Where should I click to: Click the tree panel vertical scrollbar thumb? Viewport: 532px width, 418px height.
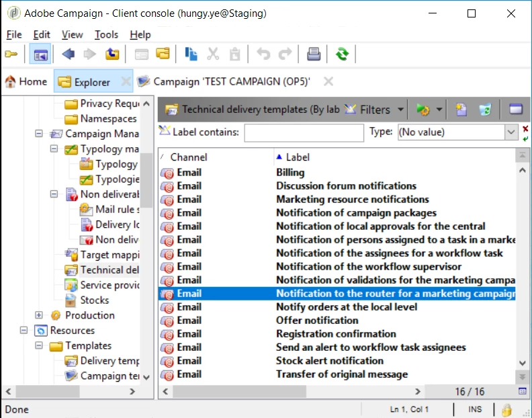pyautogui.click(x=146, y=180)
